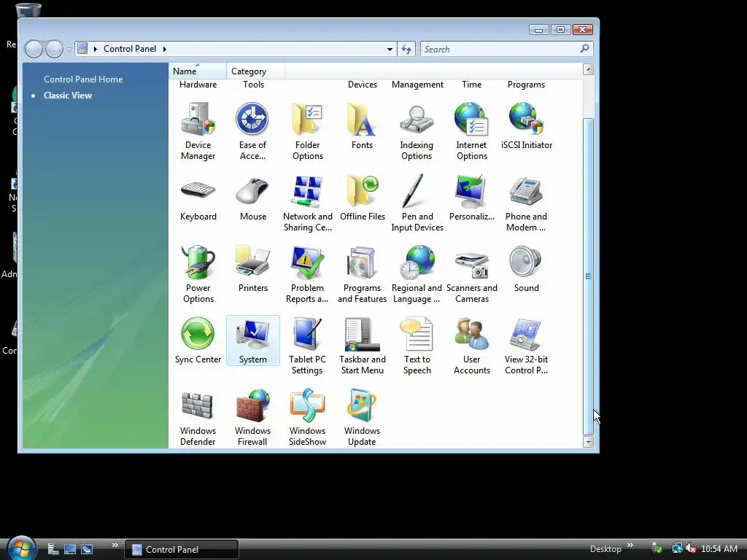The image size is (747, 560).
Task: Click scrollbar down arrow
Action: pos(589,442)
